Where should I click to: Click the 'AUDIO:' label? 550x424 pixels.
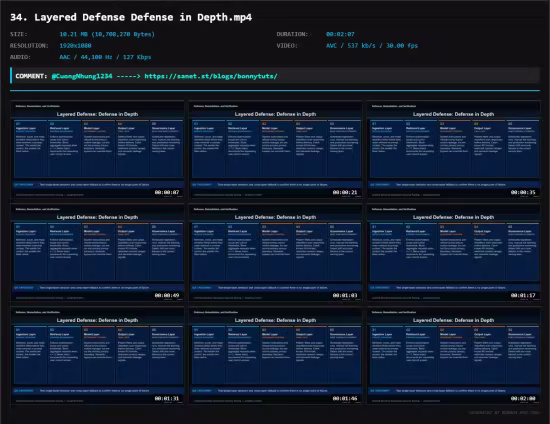point(20,57)
